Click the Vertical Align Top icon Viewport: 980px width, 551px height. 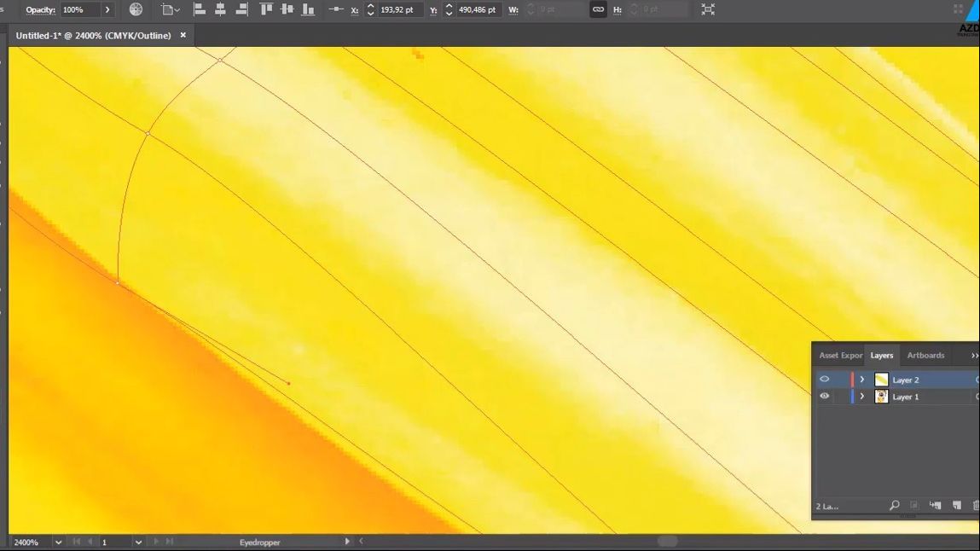pos(266,9)
